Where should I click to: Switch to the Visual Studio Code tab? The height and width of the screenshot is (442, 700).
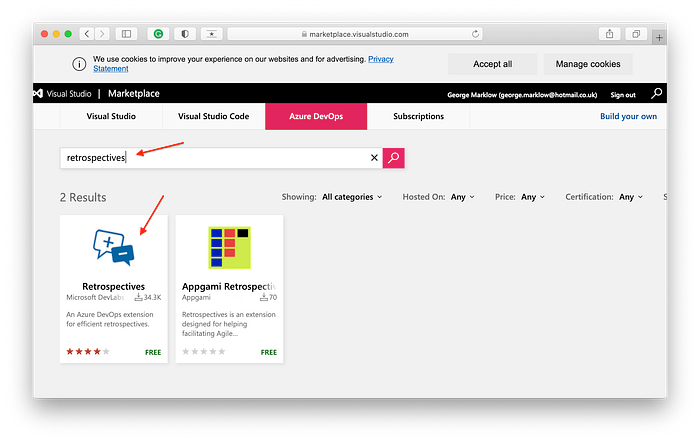tap(213, 116)
